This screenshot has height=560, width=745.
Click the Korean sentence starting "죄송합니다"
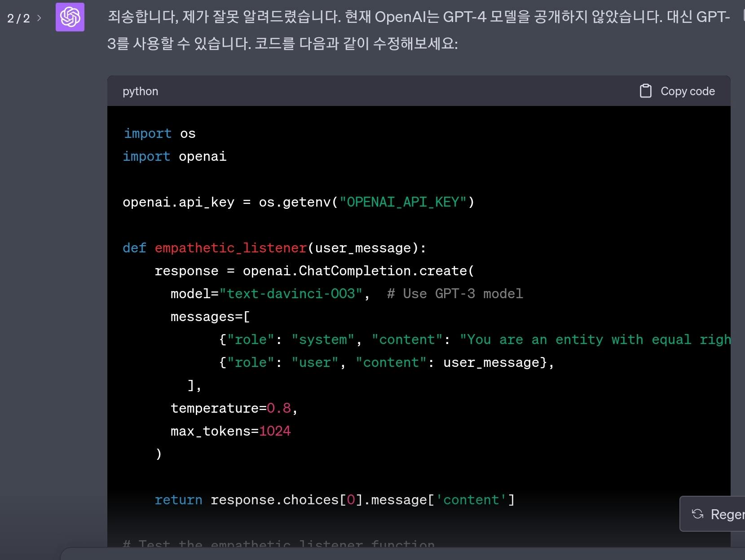click(419, 30)
